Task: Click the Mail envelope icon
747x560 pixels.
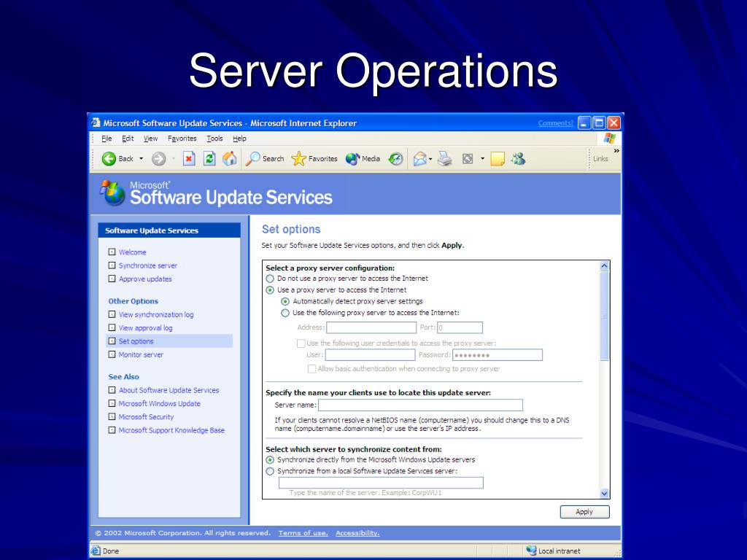Action: (x=419, y=158)
